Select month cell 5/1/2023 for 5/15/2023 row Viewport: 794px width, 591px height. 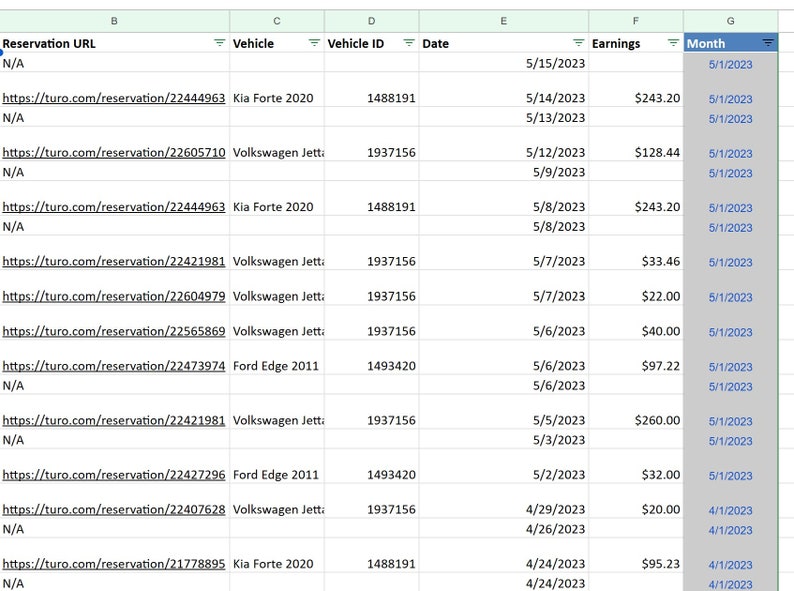pyautogui.click(x=731, y=63)
